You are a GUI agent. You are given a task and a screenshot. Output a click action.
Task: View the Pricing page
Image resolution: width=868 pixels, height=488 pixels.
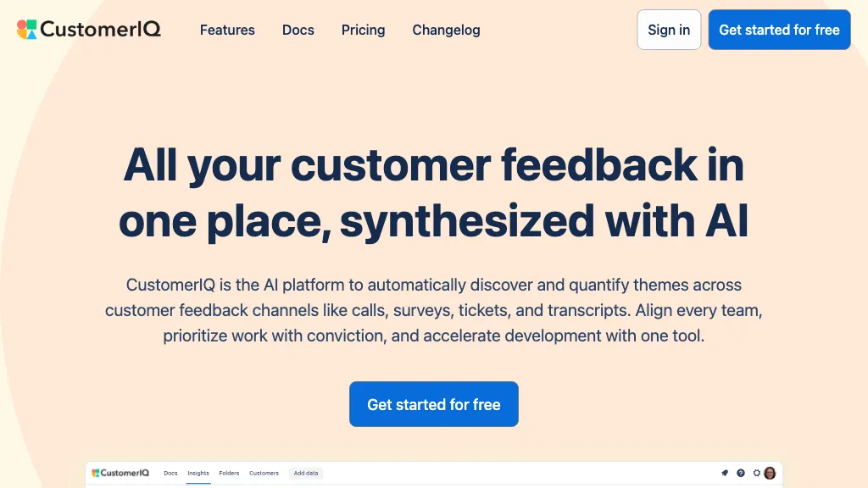pos(363,30)
